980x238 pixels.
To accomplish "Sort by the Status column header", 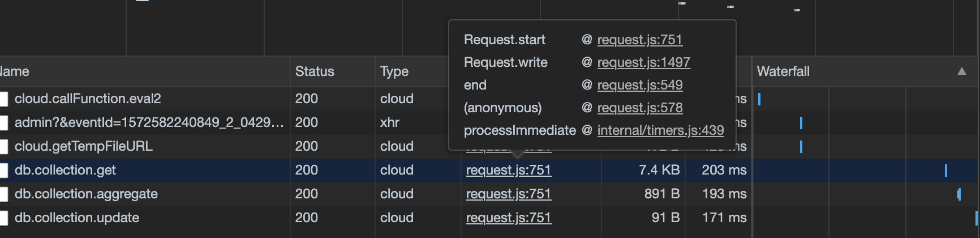I will pos(315,71).
